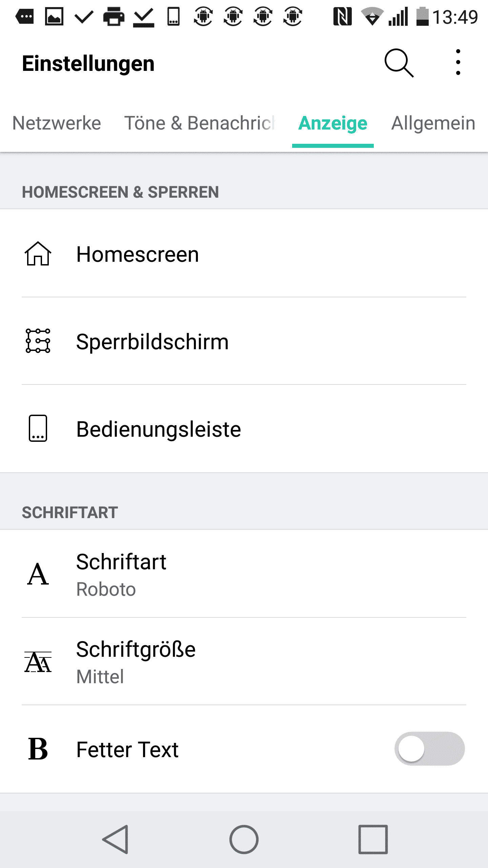The image size is (488, 868).
Task: Tap the search magnifier icon
Action: point(399,63)
